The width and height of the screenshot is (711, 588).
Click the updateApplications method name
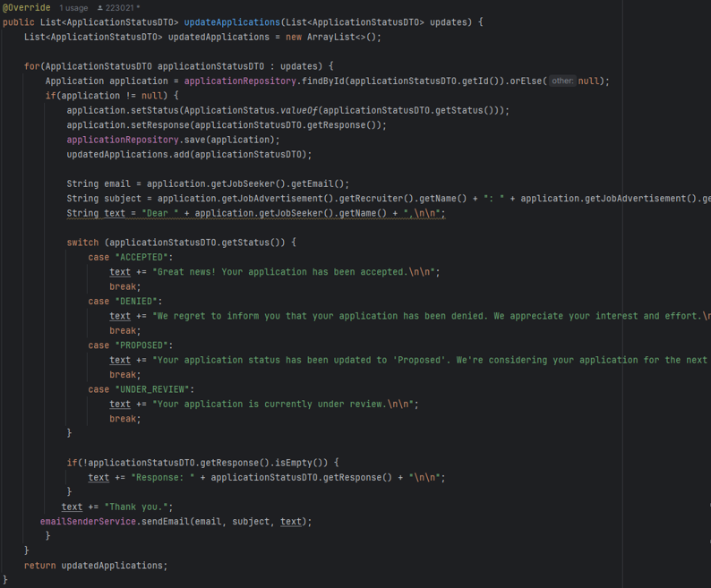(x=231, y=22)
